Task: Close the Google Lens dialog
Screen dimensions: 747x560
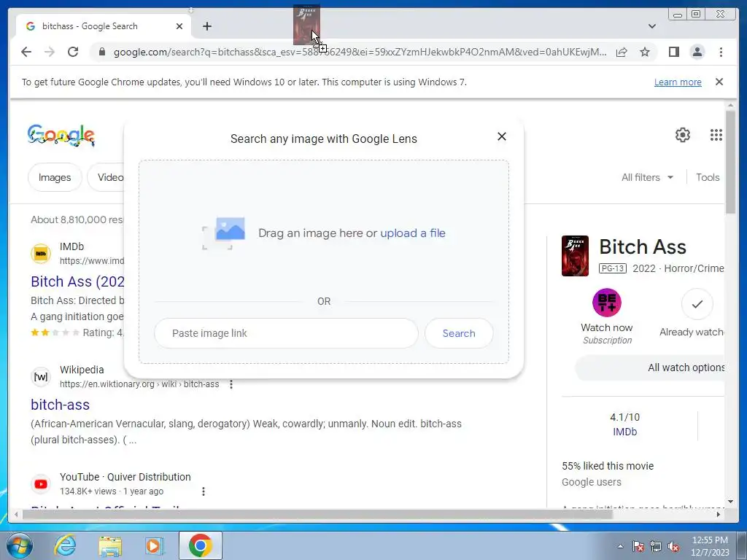Action: click(502, 136)
